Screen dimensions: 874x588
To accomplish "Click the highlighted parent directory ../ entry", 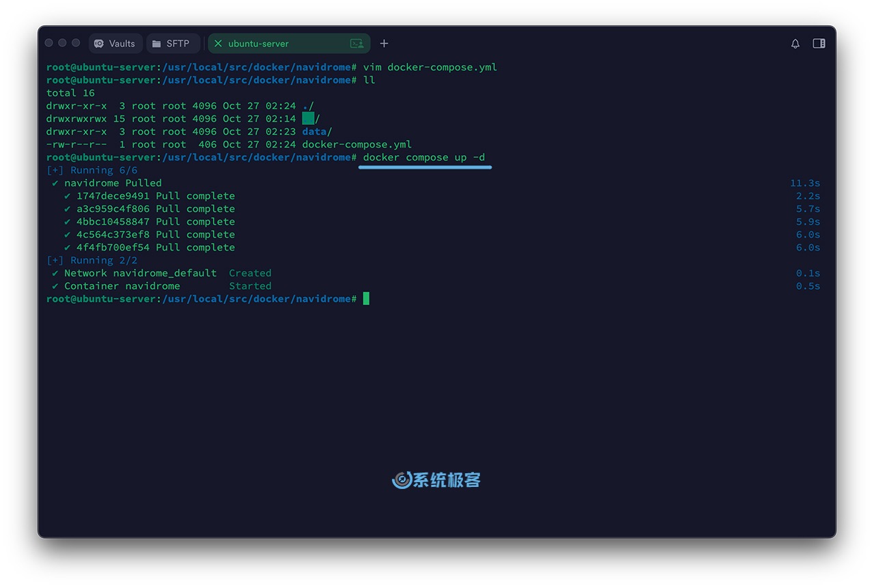I will click(x=310, y=119).
